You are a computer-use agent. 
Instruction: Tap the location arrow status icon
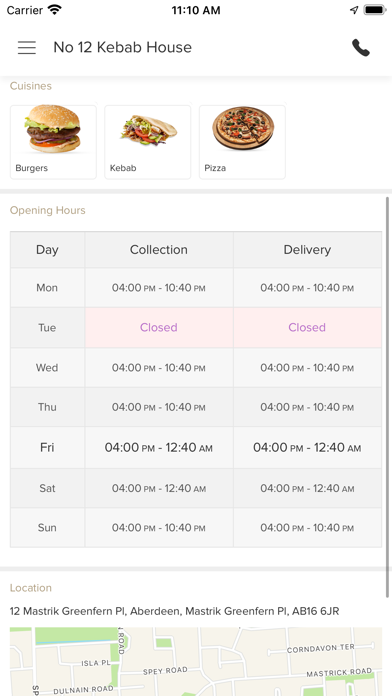(x=354, y=10)
